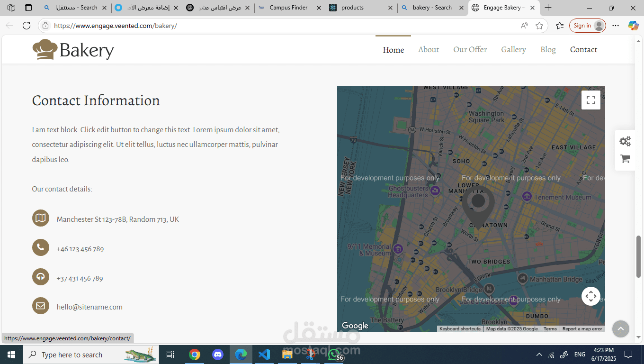
Task: Open Edge settings and more menu
Action: 616,26
